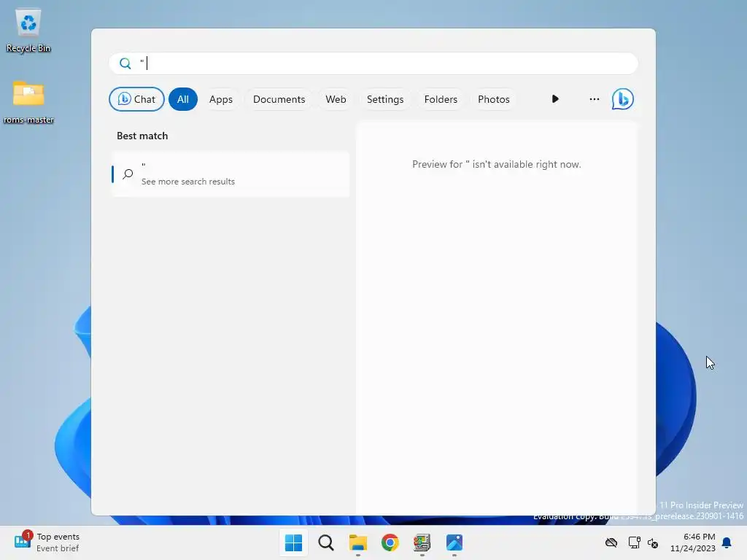
Task: Filter search results by Documents
Action: point(279,99)
